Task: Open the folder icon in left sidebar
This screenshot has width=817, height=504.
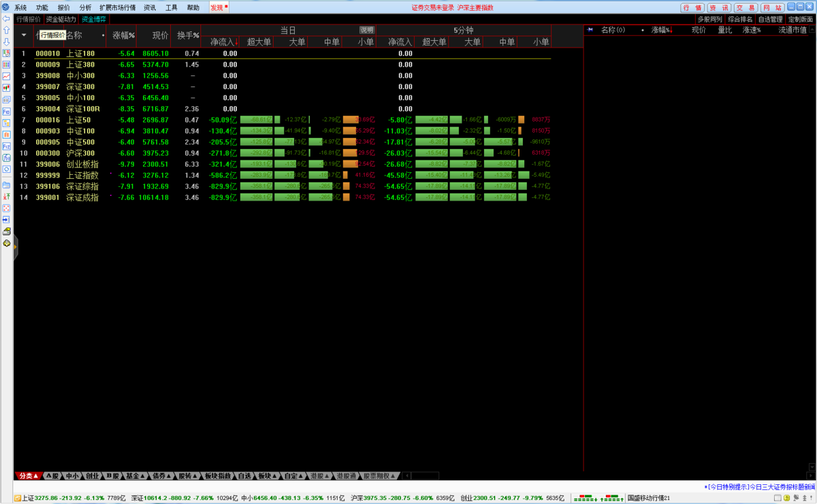Action: [x=7, y=184]
